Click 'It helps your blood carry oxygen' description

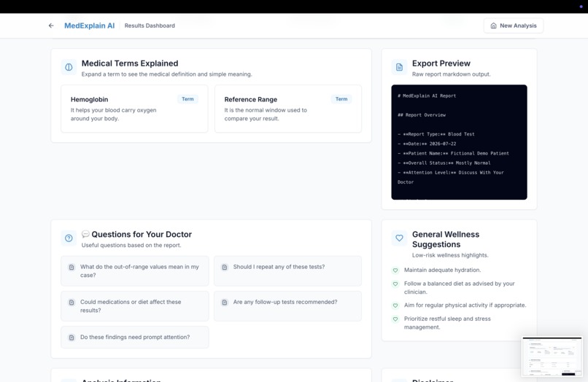pyautogui.click(x=113, y=114)
